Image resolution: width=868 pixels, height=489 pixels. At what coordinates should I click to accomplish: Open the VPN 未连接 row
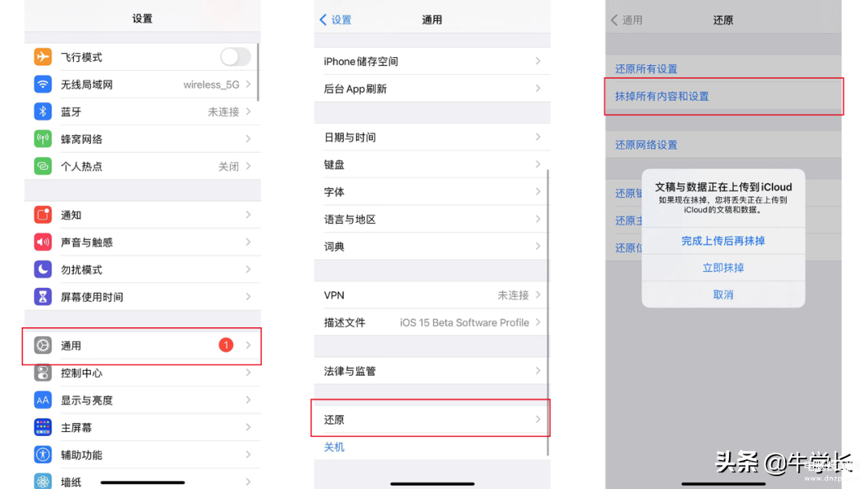point(432,295)
